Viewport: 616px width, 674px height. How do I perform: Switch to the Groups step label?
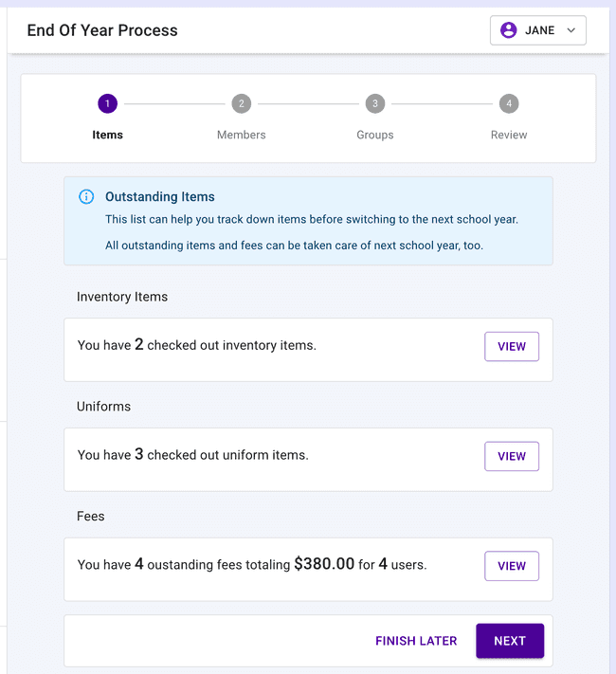coord(375,135)
